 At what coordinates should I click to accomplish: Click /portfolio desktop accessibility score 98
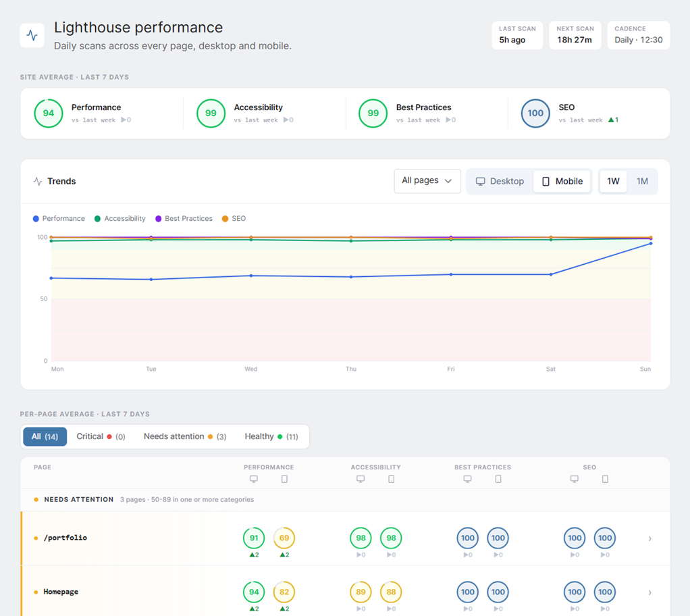click(x=361, y=538)
